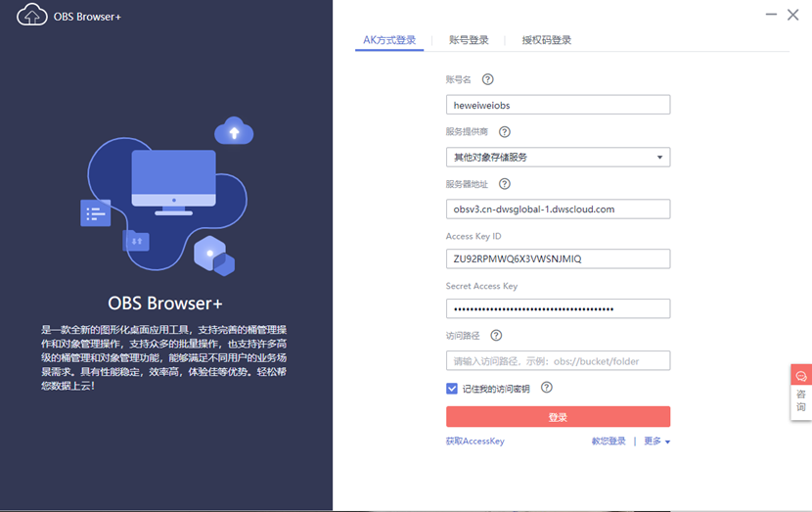812x512 pixels.
Task: Switch to the 账号登录 tab
Action: [x=469, y=40]
